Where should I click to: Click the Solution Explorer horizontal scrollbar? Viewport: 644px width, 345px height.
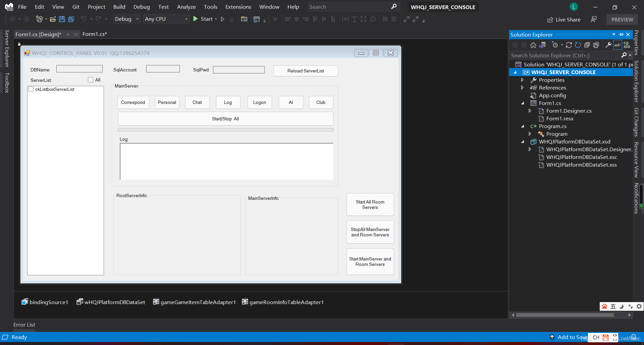(565, 315)
